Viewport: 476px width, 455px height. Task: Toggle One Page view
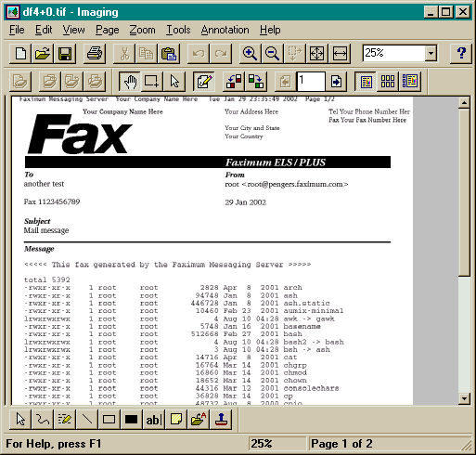coord(366,82)
